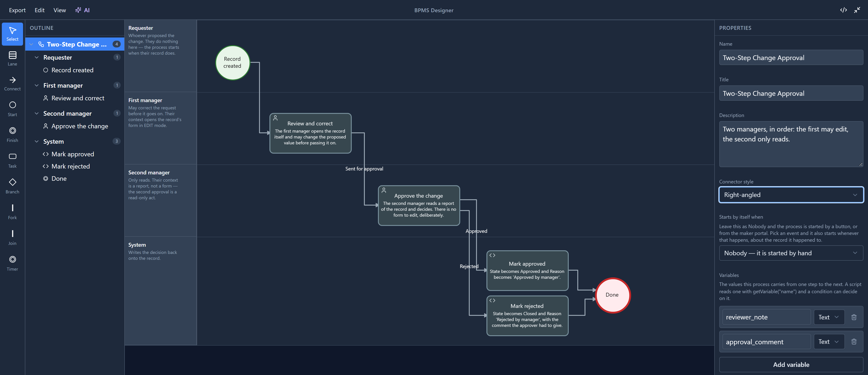Open the View menu
Viewport: 868px width, 375px height.
point(60,10)
